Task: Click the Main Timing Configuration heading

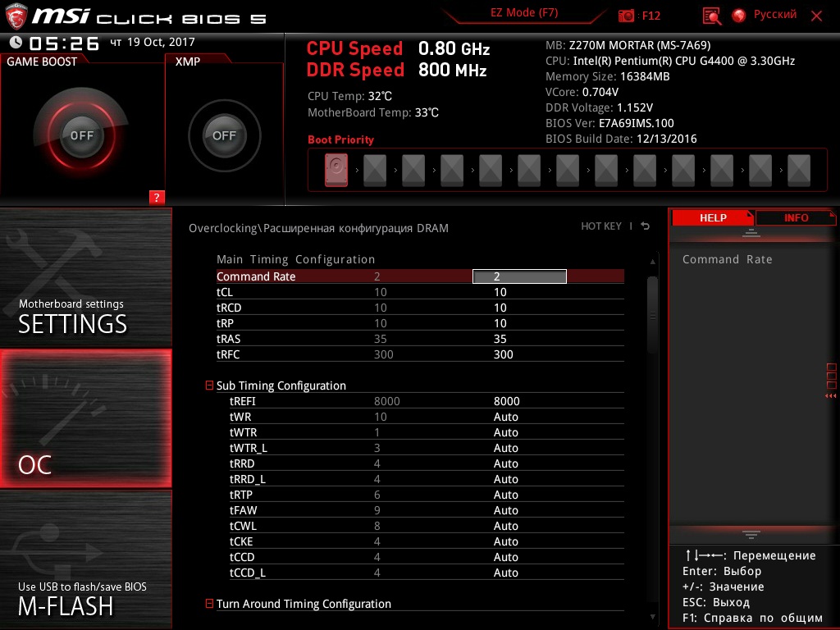Action: click(295, 259)
